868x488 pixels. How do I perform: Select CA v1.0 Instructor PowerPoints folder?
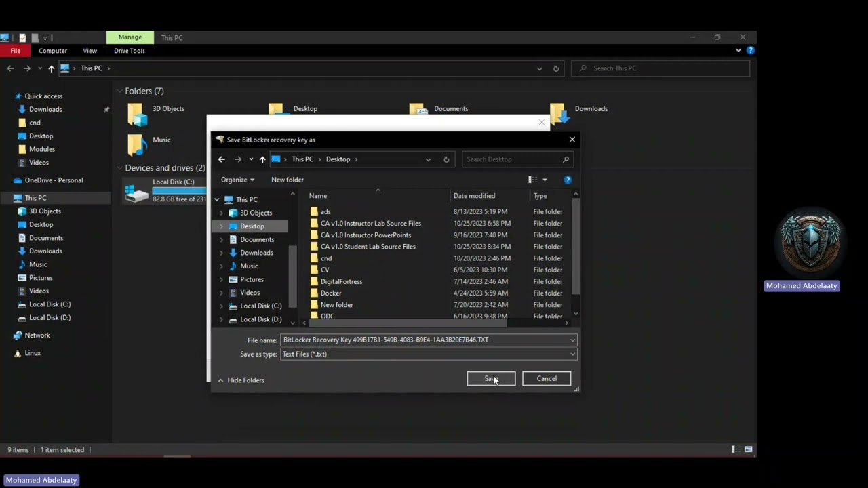tap(366, 235)
